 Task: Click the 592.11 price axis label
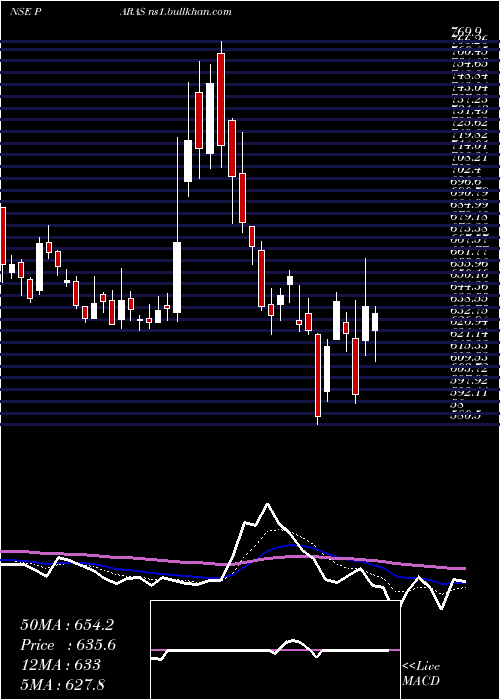469,392
